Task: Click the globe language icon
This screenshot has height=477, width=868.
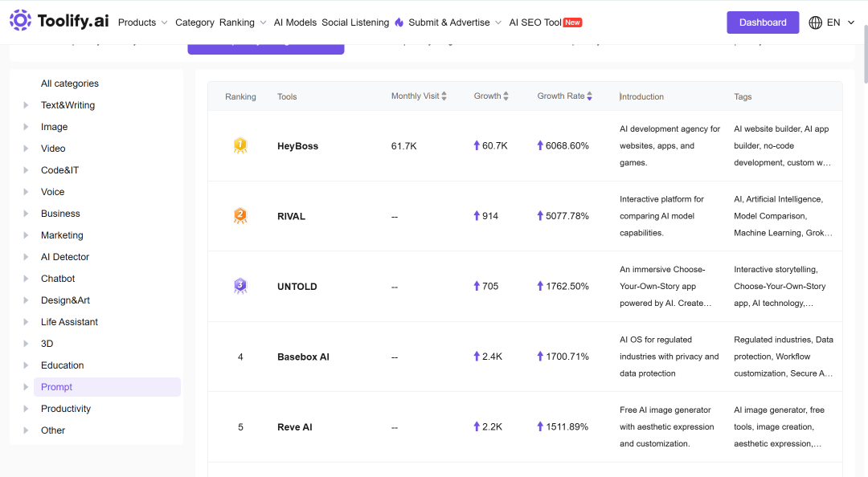Action: [x=816, y=22]
